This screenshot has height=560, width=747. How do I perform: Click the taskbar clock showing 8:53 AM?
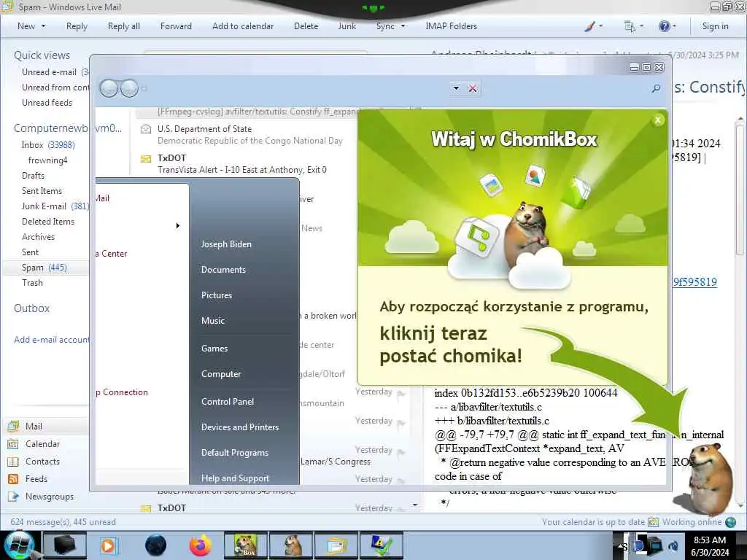click(x=710, y=546)
